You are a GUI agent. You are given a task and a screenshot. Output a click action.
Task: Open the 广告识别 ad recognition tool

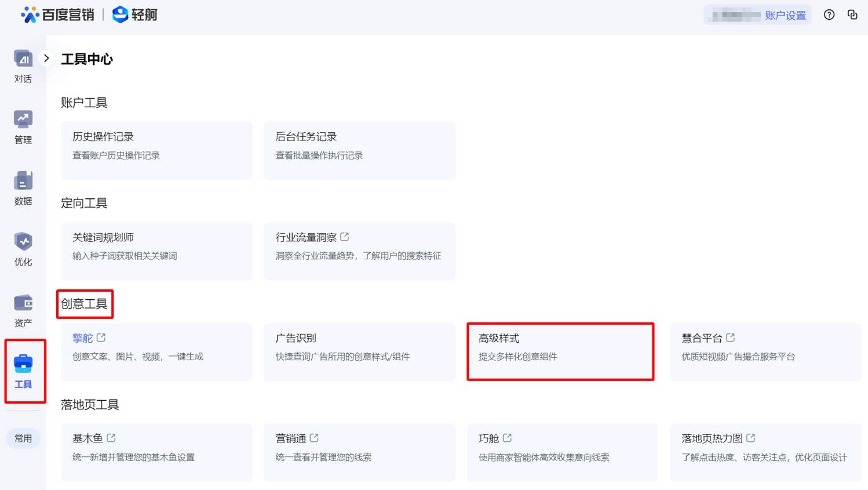(359, 351)
